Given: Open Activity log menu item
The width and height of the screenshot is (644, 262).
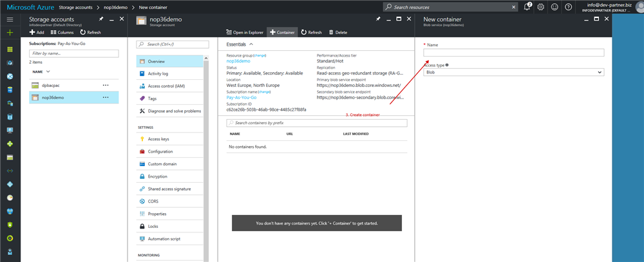Looking at the screenshot, I should 169,73.
